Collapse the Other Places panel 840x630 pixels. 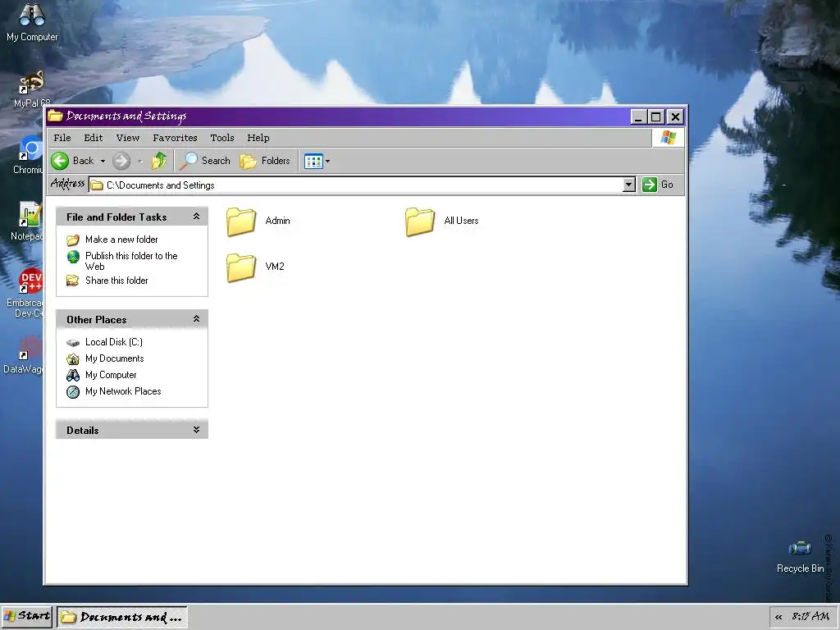pos(196,319)
